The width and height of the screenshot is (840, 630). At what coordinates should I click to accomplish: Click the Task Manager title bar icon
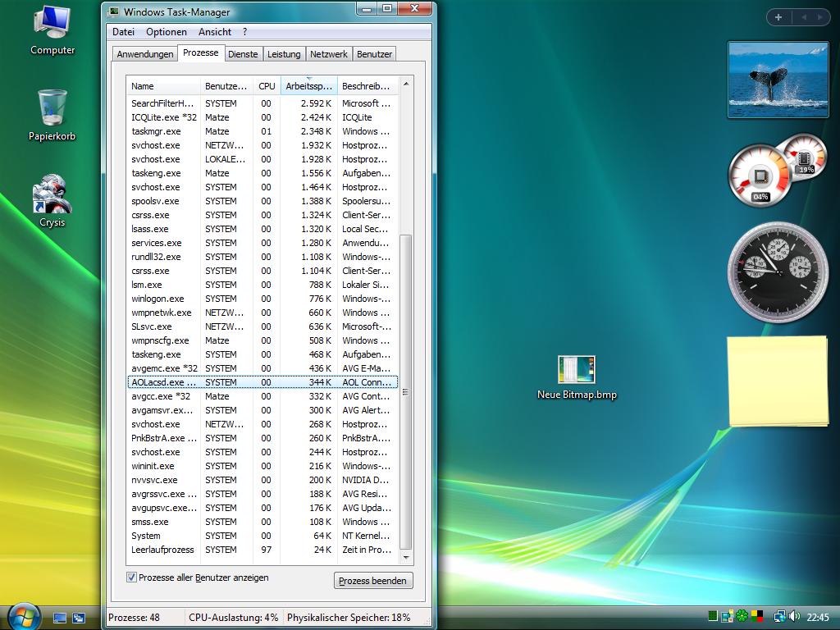113,11
